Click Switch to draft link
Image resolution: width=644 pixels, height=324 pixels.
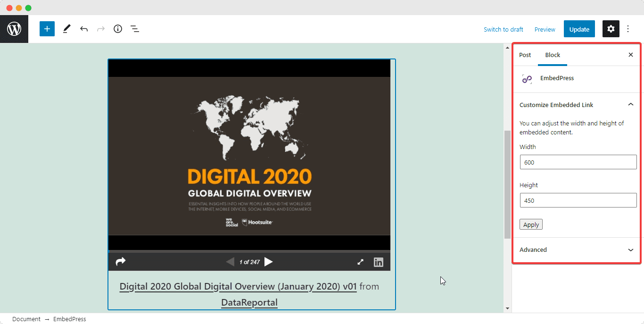click(x=503, y=29)
